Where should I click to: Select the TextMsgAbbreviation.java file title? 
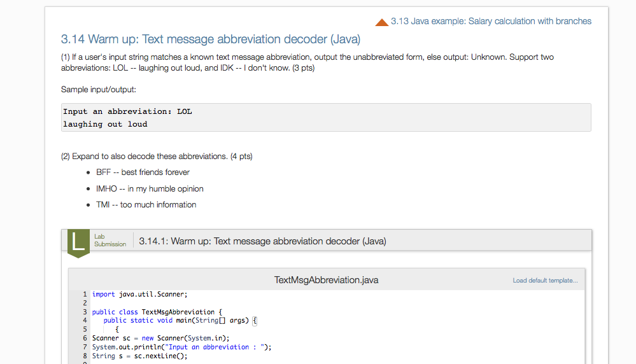326,280
